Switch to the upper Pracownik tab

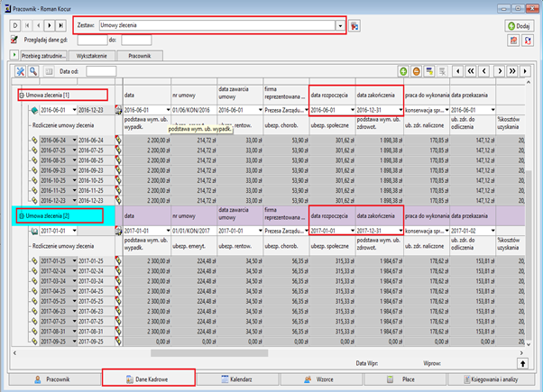click(140, 56)
